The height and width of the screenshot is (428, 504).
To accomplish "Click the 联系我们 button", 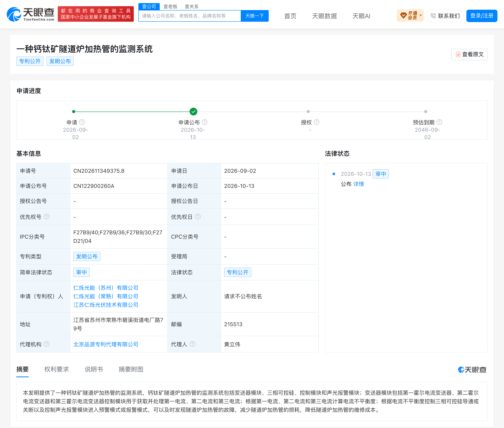I will tap(445, 16).
